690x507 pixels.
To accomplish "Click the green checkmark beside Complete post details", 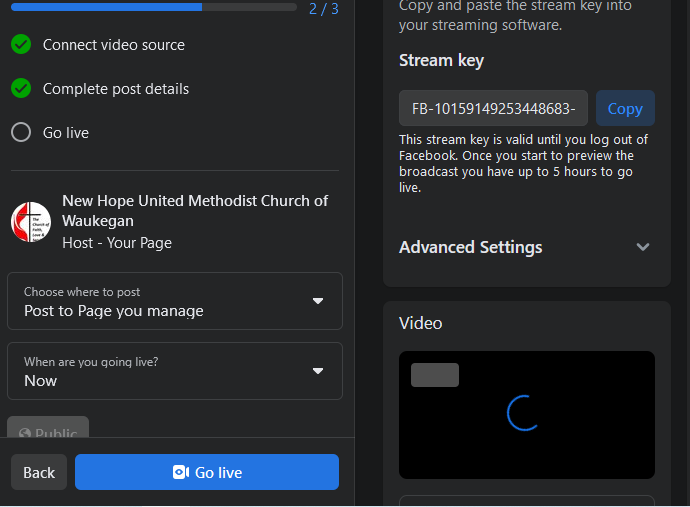I will click(x=21, y=89).
